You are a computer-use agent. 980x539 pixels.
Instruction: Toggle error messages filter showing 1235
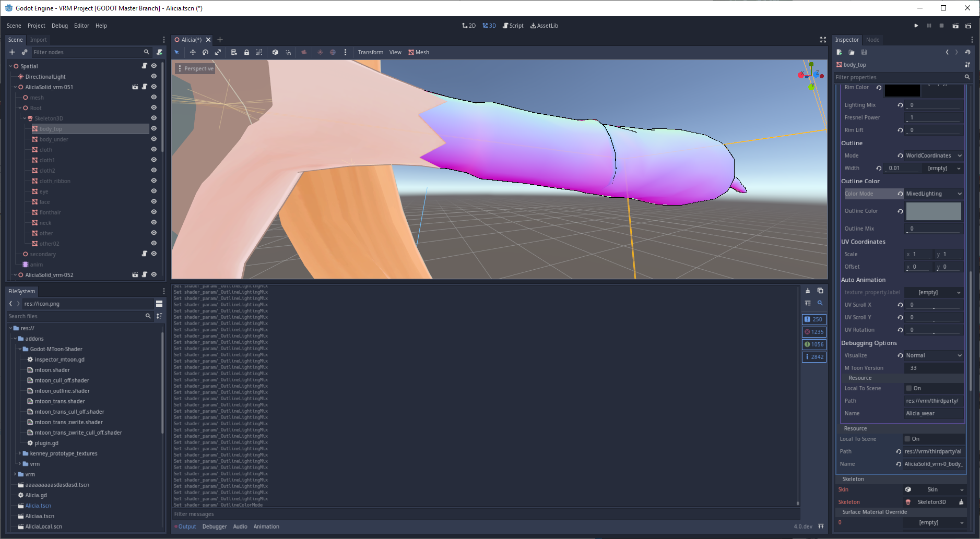tap(814, 332)
